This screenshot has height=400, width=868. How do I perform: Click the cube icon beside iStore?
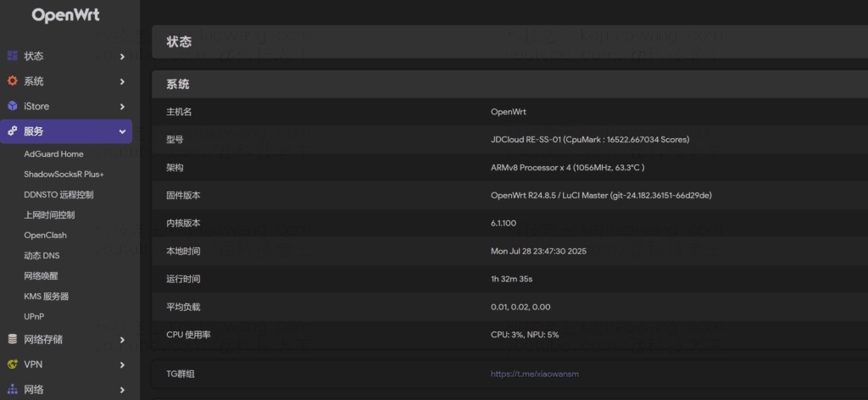(12, 107)
